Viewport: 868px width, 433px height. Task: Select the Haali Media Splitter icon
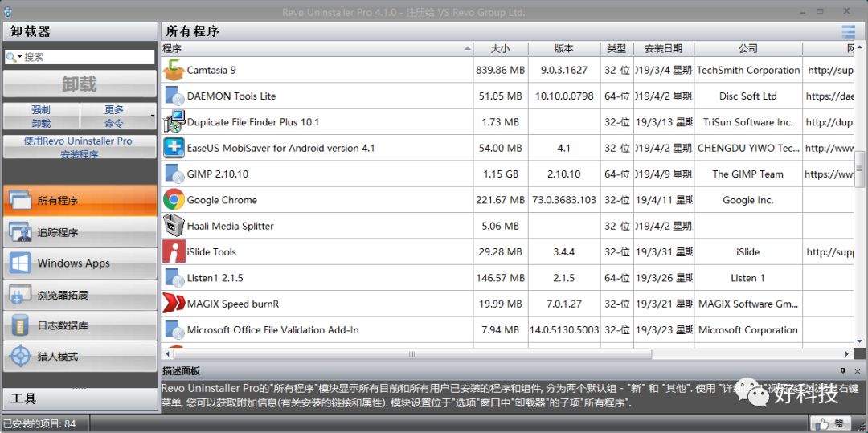(174, 226)
